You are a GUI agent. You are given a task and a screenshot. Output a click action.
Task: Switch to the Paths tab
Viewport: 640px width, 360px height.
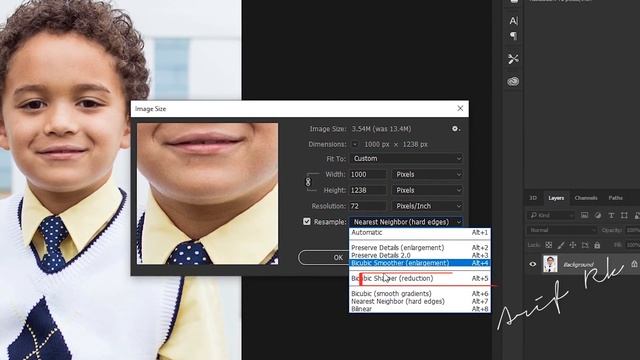pos(616,198)
